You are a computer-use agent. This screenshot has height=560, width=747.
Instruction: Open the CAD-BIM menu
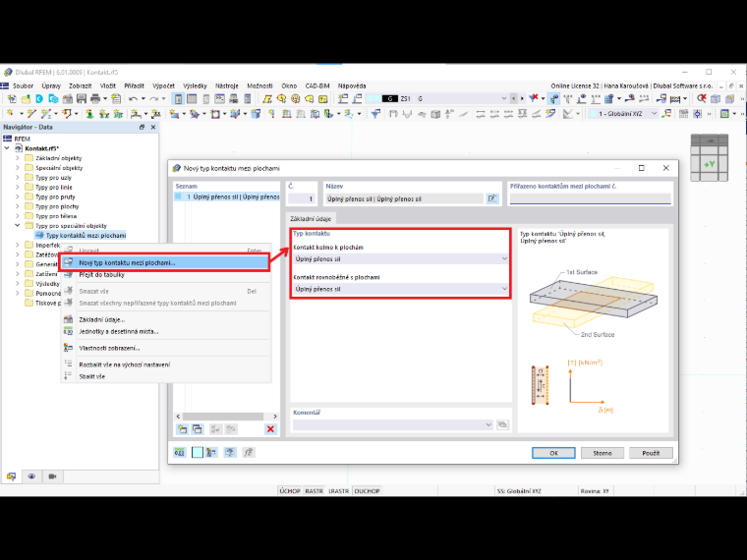(x=317, y=85)
